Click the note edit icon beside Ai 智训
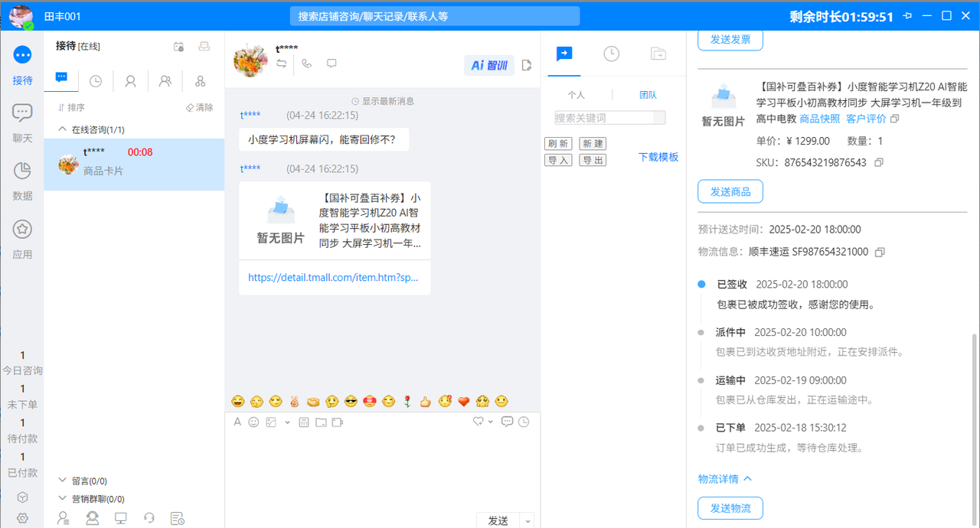Image resolution: width=980 pixels, height=528 pixels. click(527, 65)
